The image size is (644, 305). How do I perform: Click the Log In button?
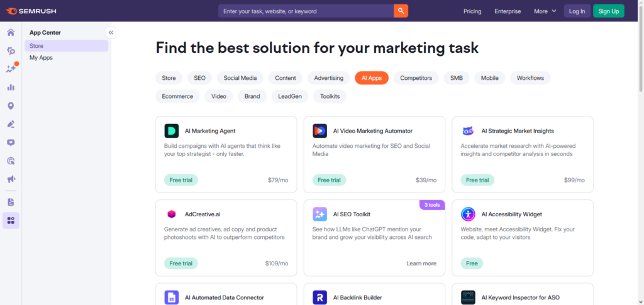pos(577,11)
